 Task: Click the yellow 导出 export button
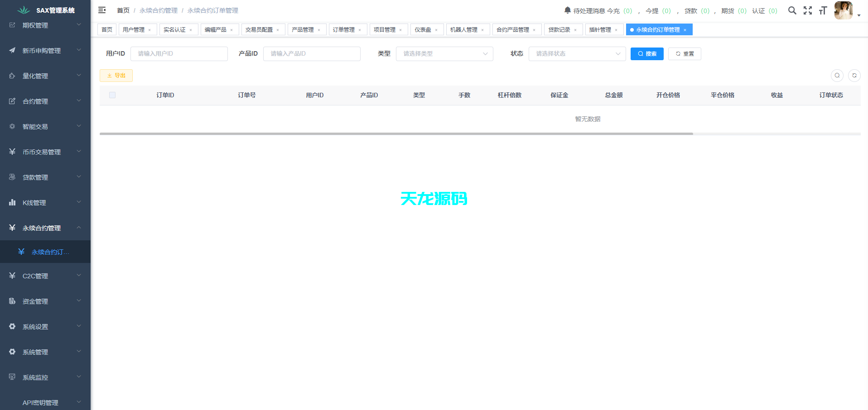(x=116, y=76)
